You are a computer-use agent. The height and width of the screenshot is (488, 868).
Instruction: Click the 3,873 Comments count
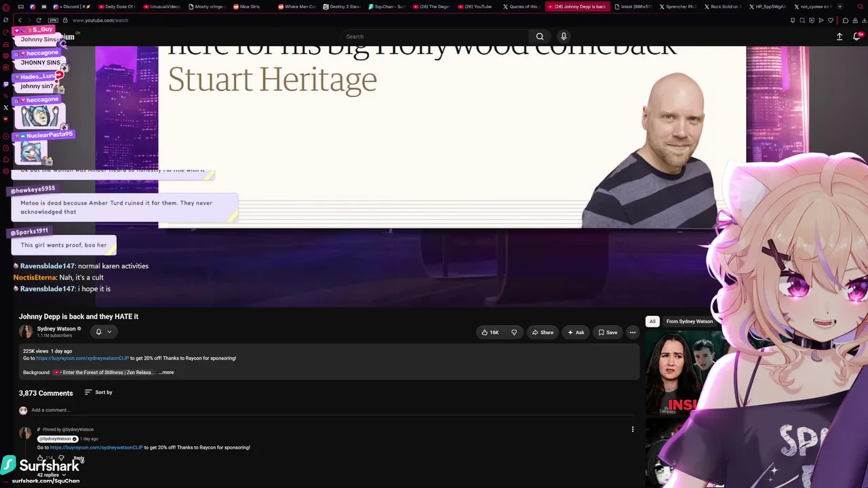coord(45,393)
